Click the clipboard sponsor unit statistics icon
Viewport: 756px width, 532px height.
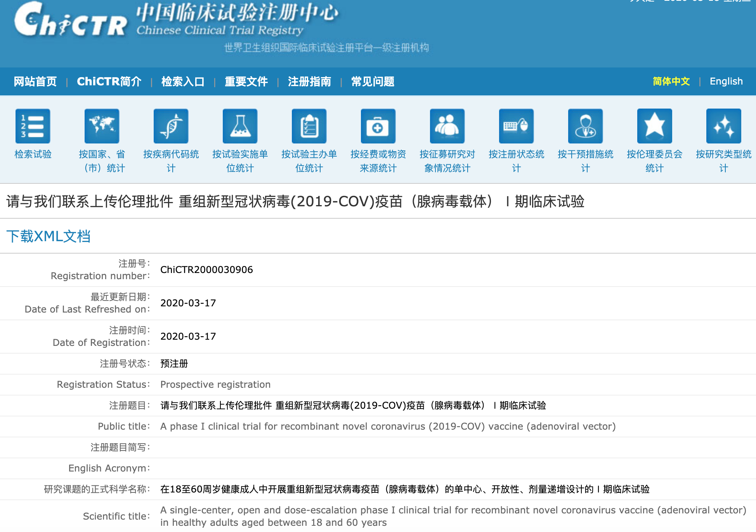(309, 126)
